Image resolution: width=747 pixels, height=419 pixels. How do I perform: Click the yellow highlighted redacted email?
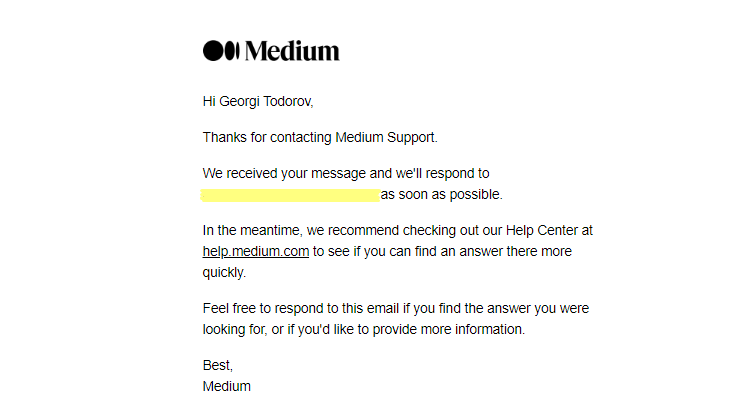click(x=290, y=194)
